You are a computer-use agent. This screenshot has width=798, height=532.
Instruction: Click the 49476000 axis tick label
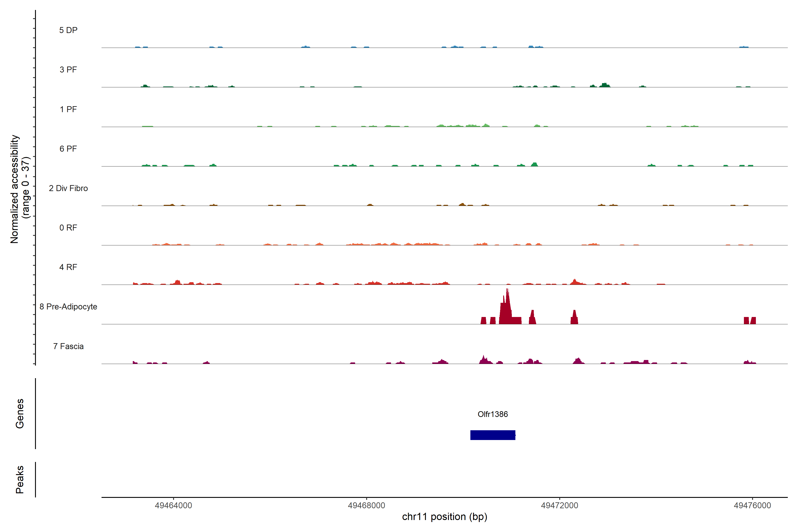[x=752, y=506]
